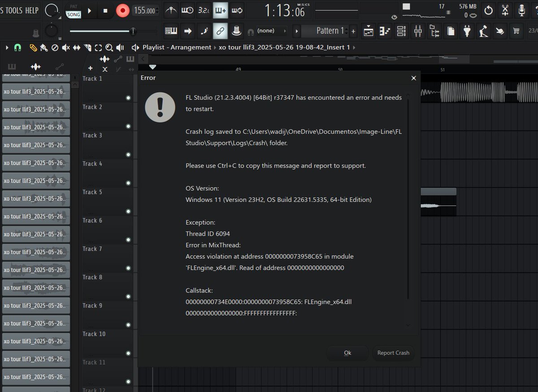Open the TOOLS menu
The width and height of the screenshot is (538, 392).
(x=13, y=10)
